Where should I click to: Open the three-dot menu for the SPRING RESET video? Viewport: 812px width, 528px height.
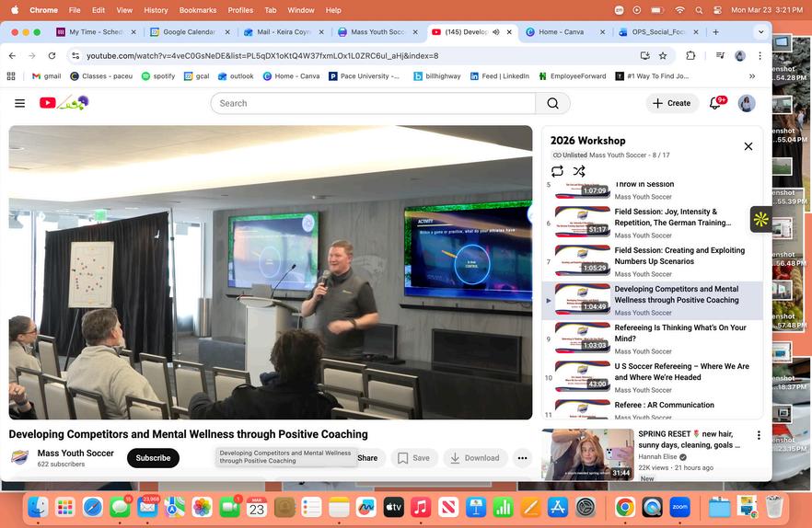click(759, 435)
